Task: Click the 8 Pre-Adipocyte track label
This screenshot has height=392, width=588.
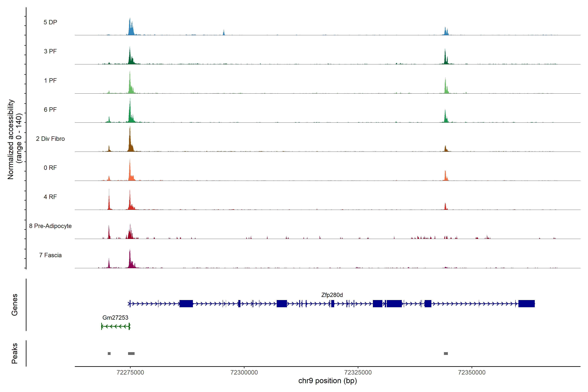Action: pyautogui.click(x=50, y=226)
